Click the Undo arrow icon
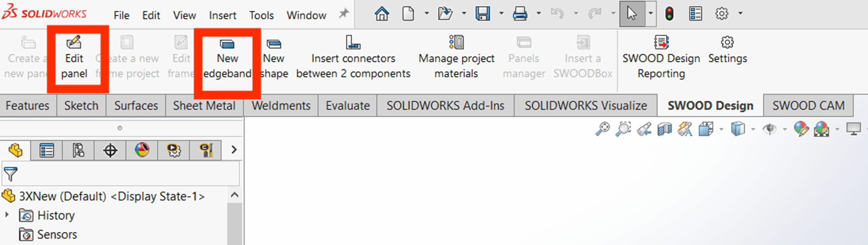The image size is (868, 245). coord(557,14)
